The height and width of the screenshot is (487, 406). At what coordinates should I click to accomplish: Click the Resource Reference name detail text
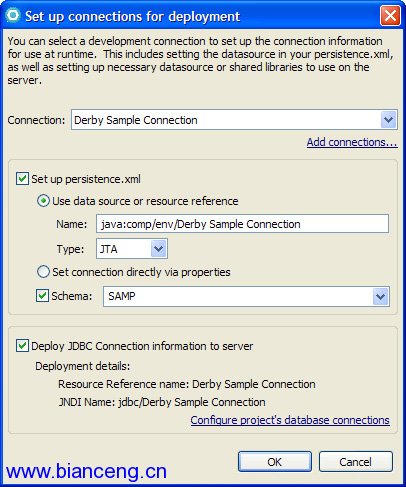pos(187,384)
